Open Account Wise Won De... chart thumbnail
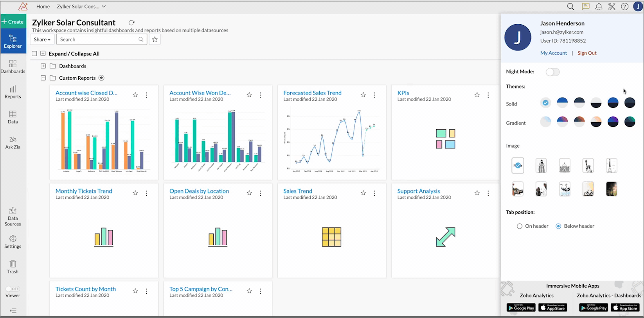The height and width of the screenshot is (318, 644). (218, 140)
